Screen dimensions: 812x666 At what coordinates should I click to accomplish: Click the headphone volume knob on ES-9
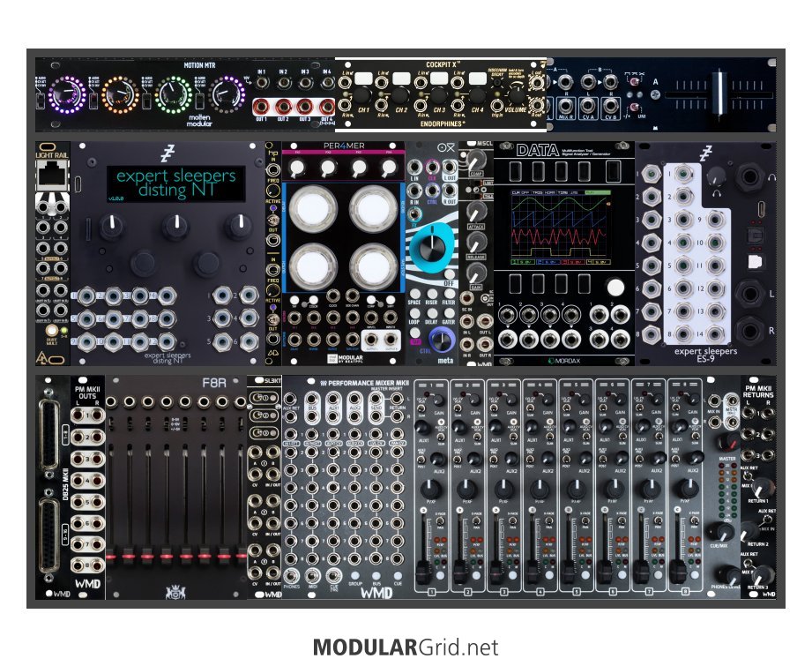tap(716, 176)
